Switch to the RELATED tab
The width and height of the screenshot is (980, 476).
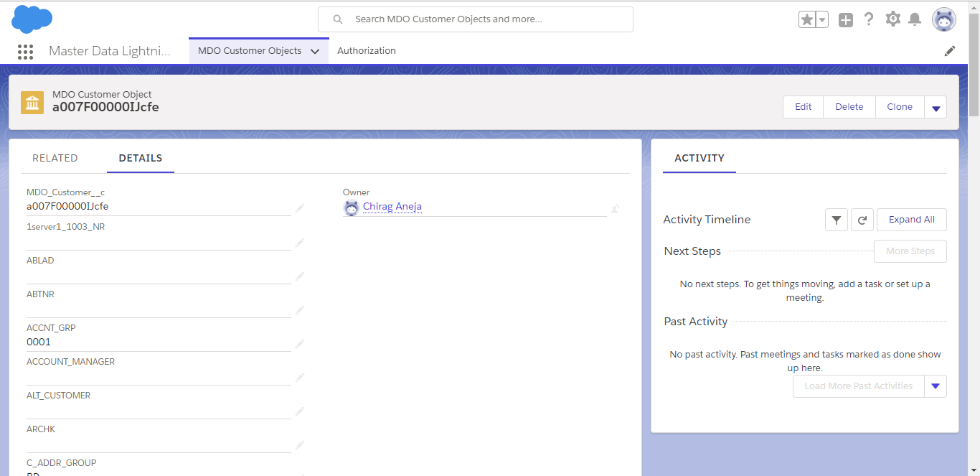tap(55, 158)
